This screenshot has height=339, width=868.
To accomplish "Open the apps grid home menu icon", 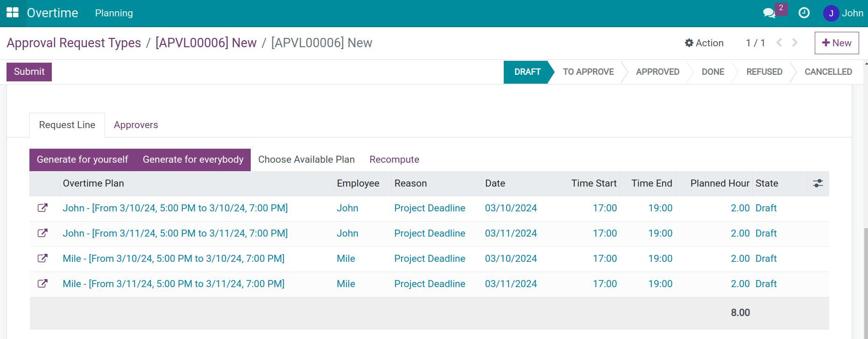I will tap(13, 13).
